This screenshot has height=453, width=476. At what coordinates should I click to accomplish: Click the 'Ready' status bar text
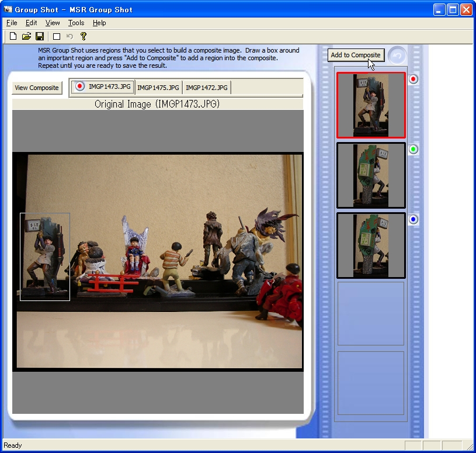pos(13,445)
